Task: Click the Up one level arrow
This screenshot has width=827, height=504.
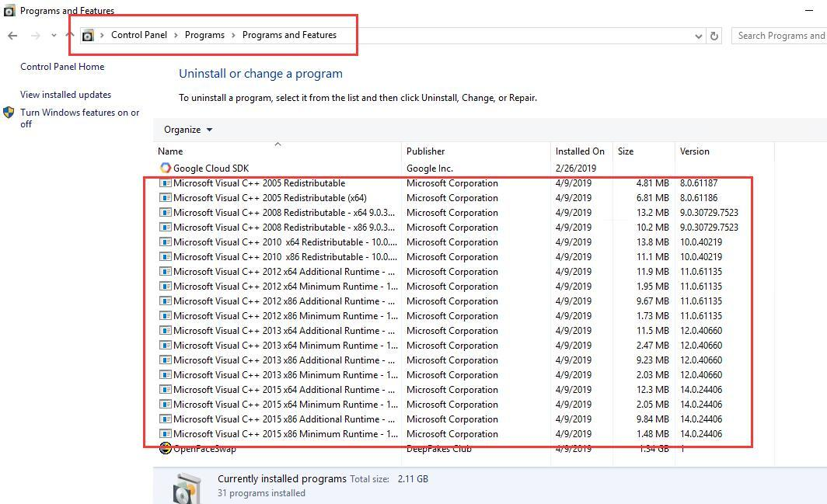Action: click(x=70, y=35)
